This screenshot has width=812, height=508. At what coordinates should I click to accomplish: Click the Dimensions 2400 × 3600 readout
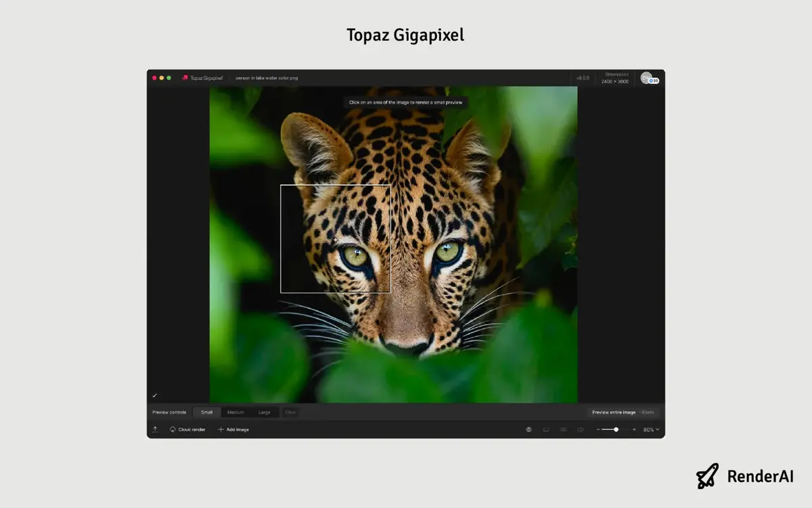tap(615, 78)
